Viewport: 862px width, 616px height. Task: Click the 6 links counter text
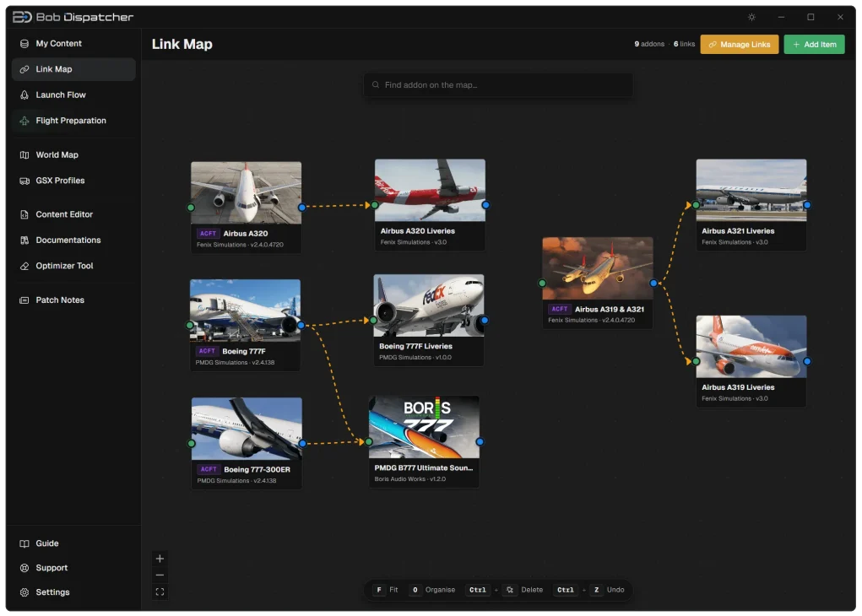click(685, 44)
